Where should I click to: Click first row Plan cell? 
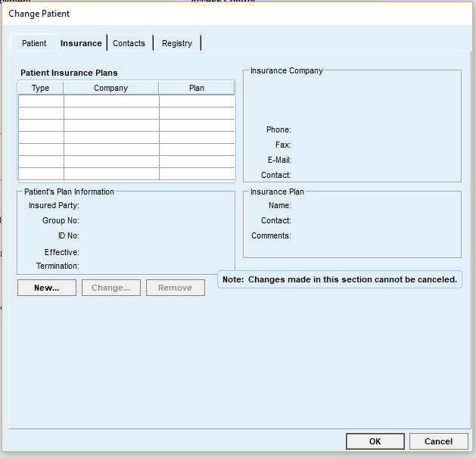pyautogui.click(x=197, y=101)
